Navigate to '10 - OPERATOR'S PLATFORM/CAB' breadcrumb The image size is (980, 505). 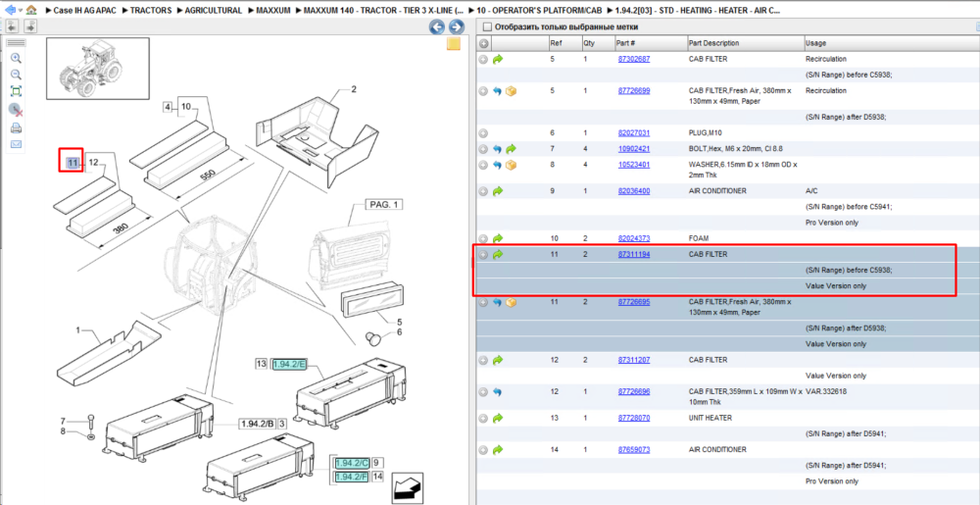(537, 11)
